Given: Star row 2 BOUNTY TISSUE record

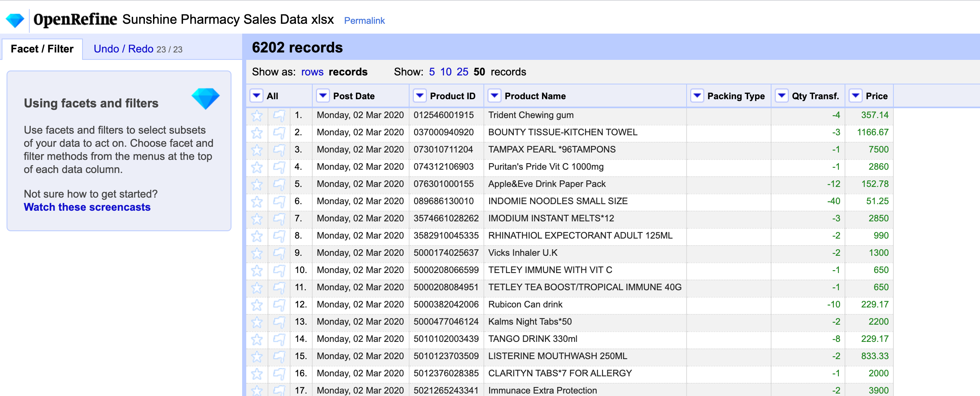Looking at the screenshot, I should pos(257,133).
